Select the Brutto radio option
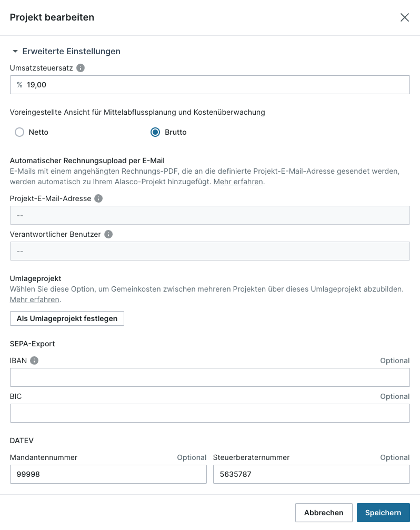Image resolution: width=420 pixels, height=530 pixels. click(155, 132)
